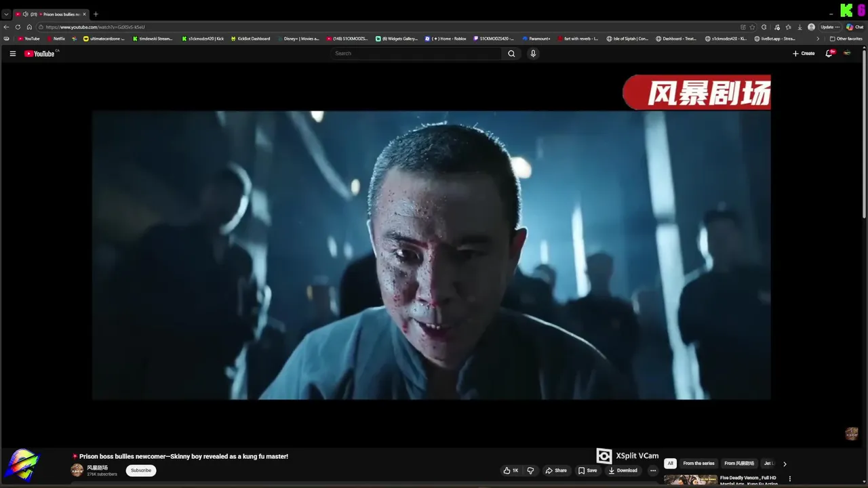Open the YouTube hamburger guide menu
The image size is (868, 488).
tap(12, 54)
